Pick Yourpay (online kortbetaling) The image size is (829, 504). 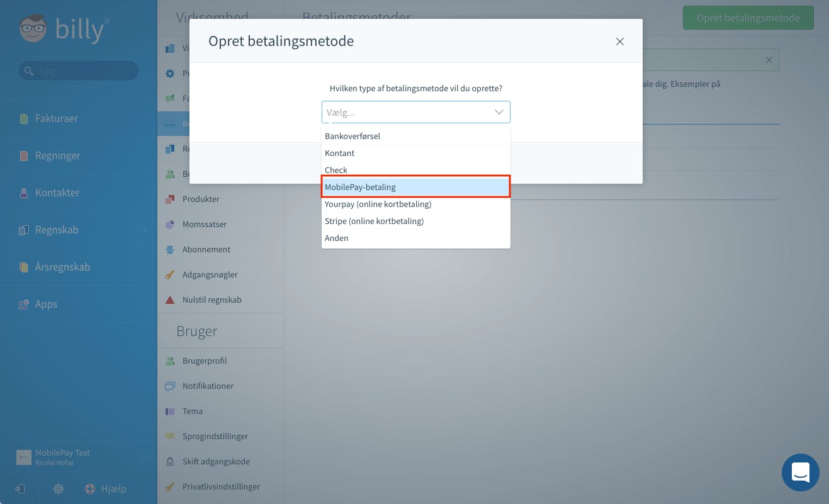coord(416,204)
